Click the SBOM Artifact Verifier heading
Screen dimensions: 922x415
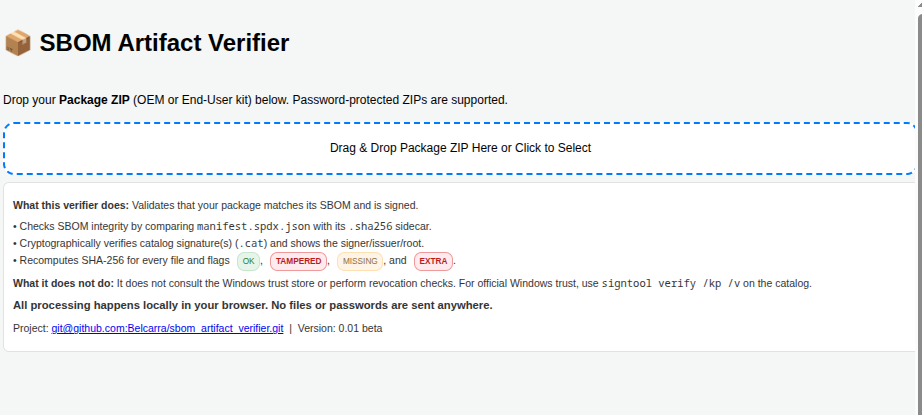point(164,43)
